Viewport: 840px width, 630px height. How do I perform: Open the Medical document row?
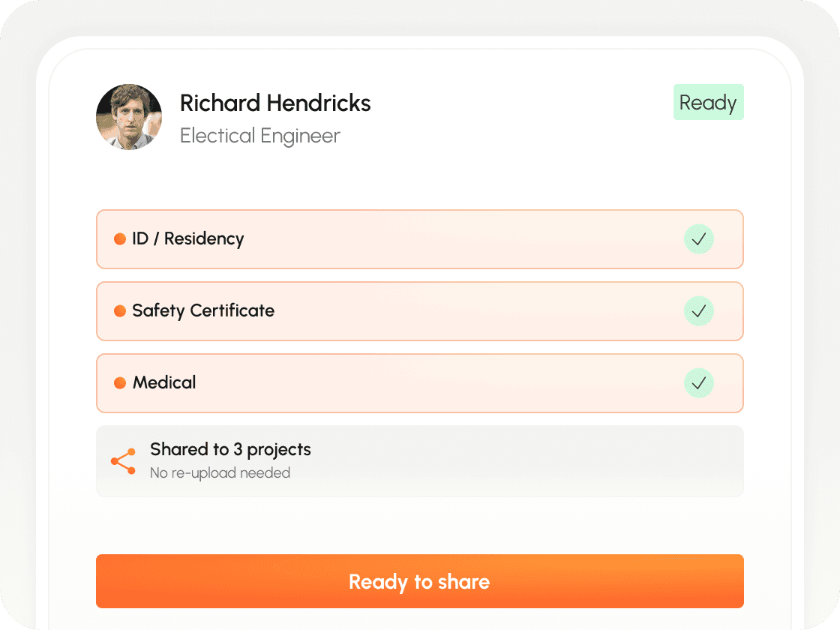[x=420, y=383]
